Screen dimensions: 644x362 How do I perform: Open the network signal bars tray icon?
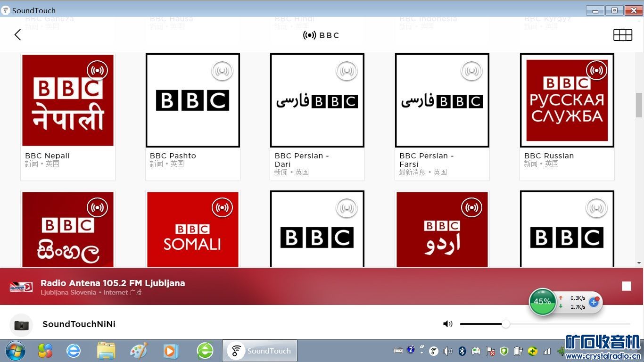tap(547, 351)
